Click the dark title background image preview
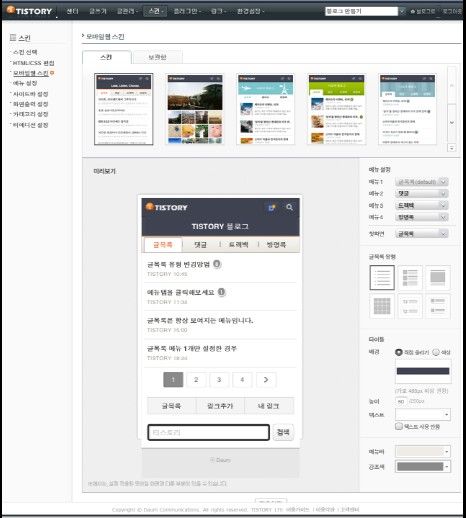 [x=423, y=371]
